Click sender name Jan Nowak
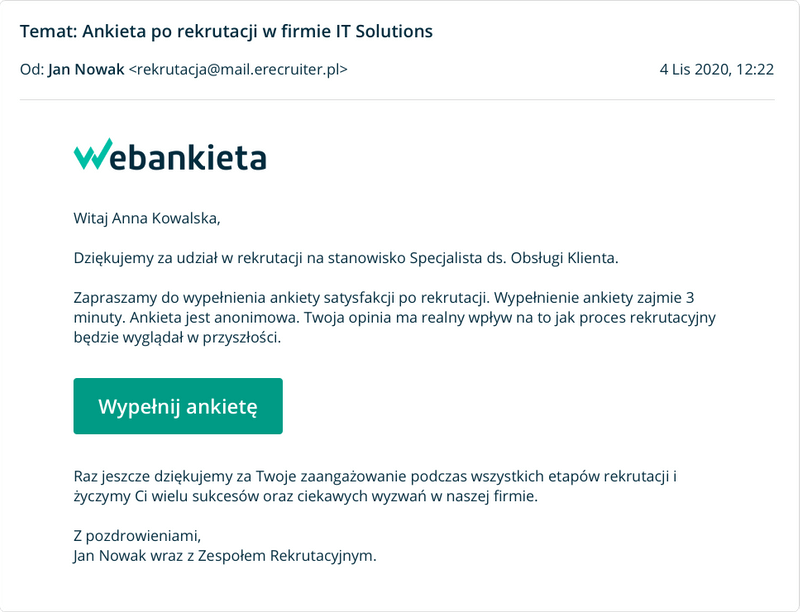Viewport: 800px width, 612px height. (x=86, y=69)
